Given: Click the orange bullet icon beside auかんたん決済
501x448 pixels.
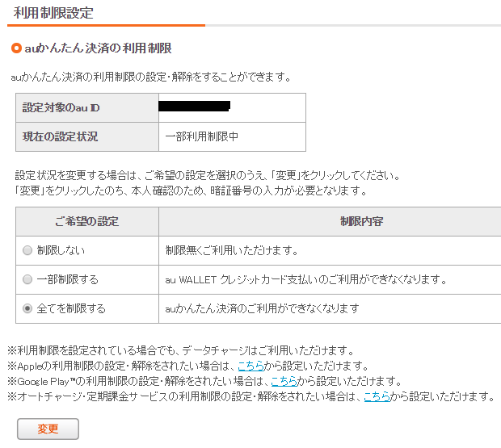Looking at the screenshot, I should (x=16, y=48).
